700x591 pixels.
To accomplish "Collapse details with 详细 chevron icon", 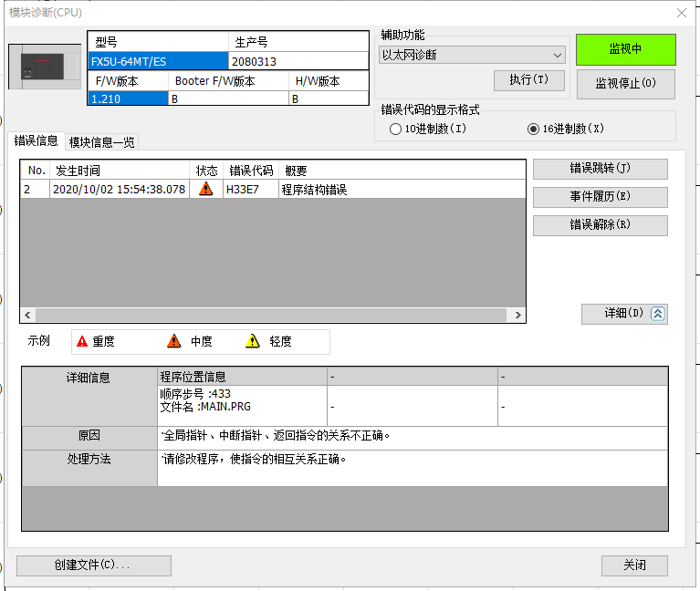I will 658,314.
